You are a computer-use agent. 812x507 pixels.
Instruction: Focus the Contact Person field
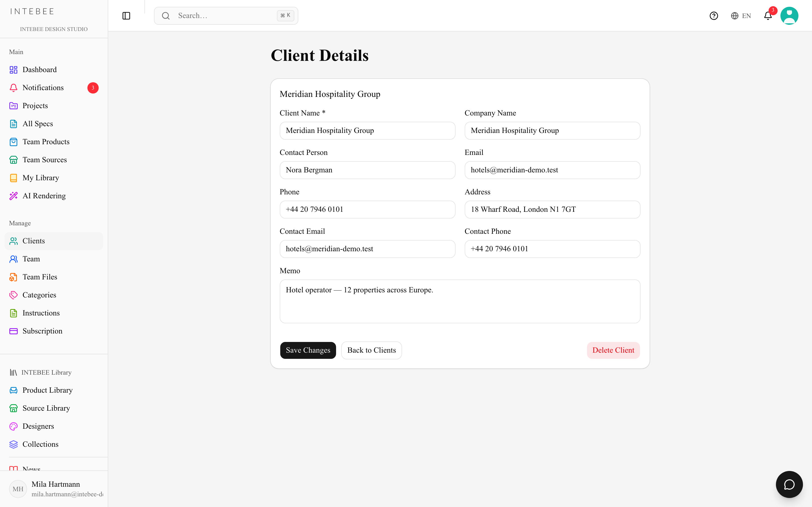[x=367, y=170]
